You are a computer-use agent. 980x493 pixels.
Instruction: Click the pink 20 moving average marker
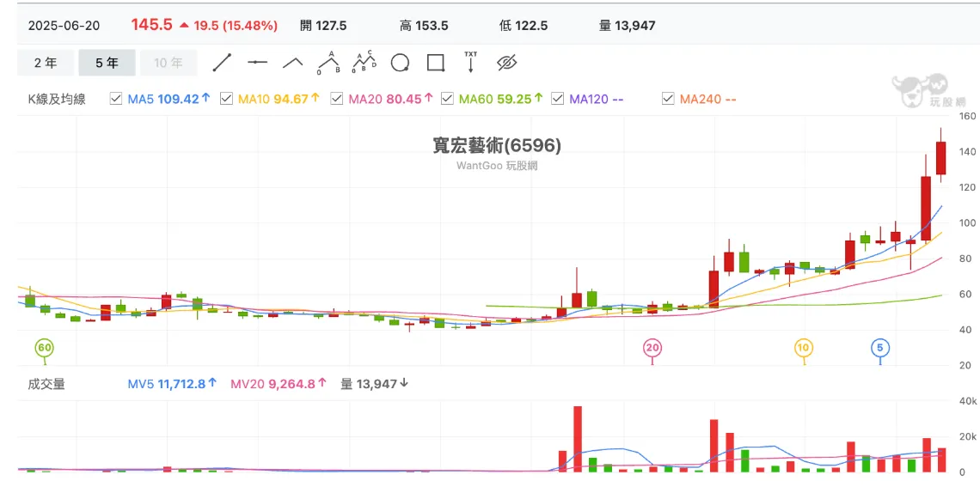click(x=652, y=348)
